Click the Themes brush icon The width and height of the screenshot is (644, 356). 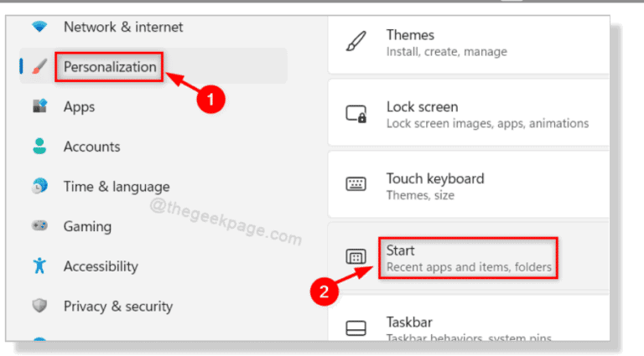click(356, 41)
